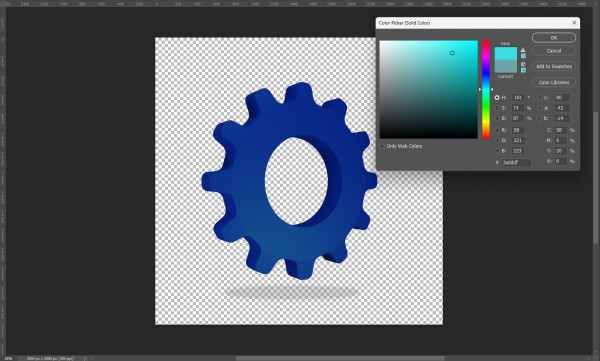Select the blue channel B radio button

497,151
